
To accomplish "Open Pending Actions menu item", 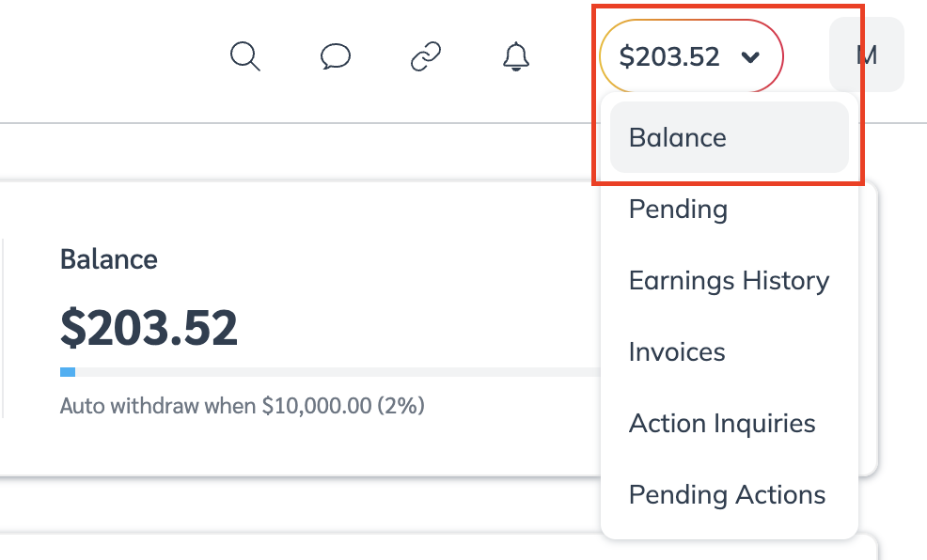I will pyautogui.click(x=727, y=494).
